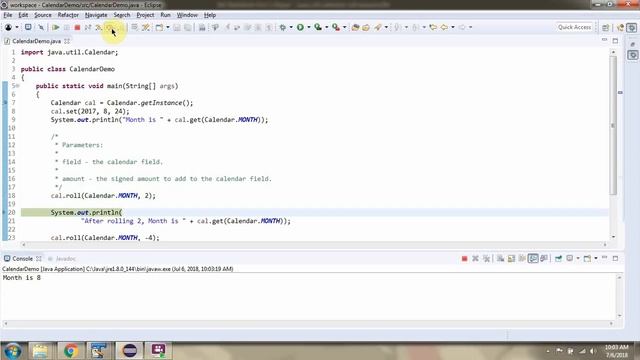
Task: Close the CalendarDemo.java editor tab
Action: tap(67, 41)
